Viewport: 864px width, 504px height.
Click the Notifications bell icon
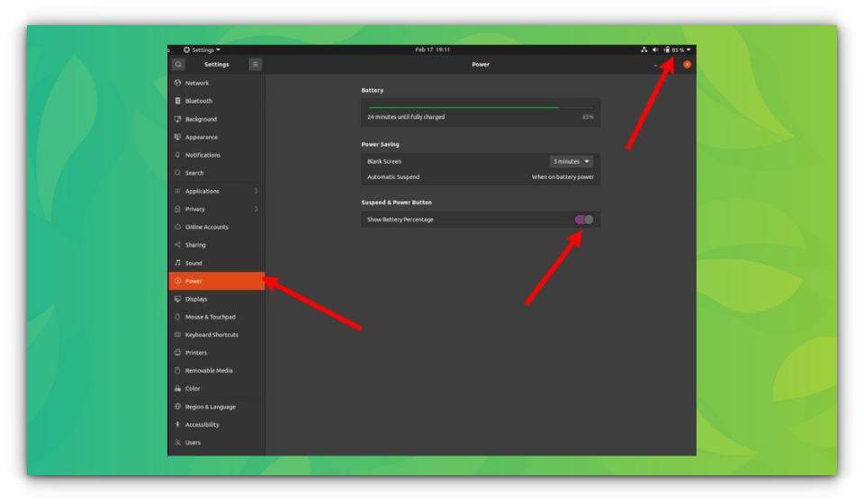(177, 155)
